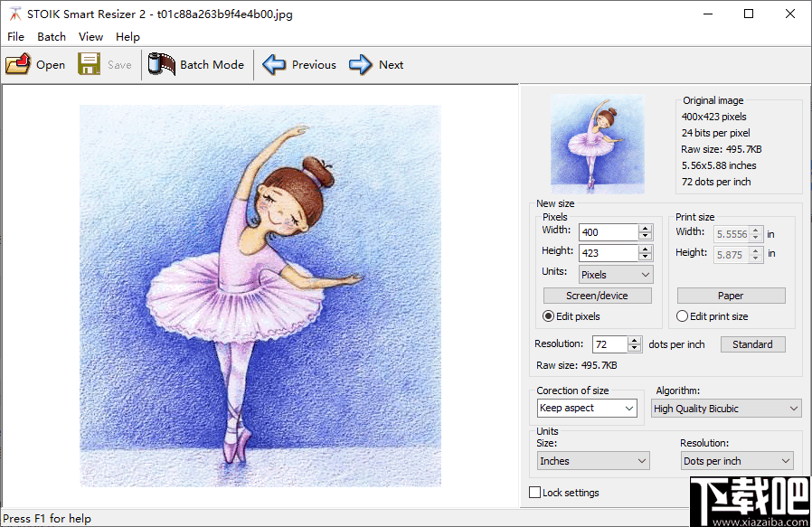The width and height of the screenshot is (812, 527).
Task: Decrease pixel height with down spinner arrow
Action: 645,258
